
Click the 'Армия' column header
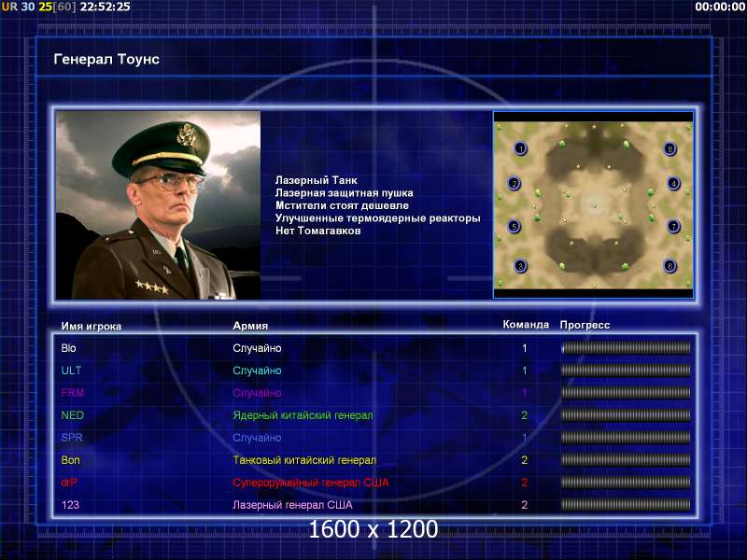tap(250, 326)
